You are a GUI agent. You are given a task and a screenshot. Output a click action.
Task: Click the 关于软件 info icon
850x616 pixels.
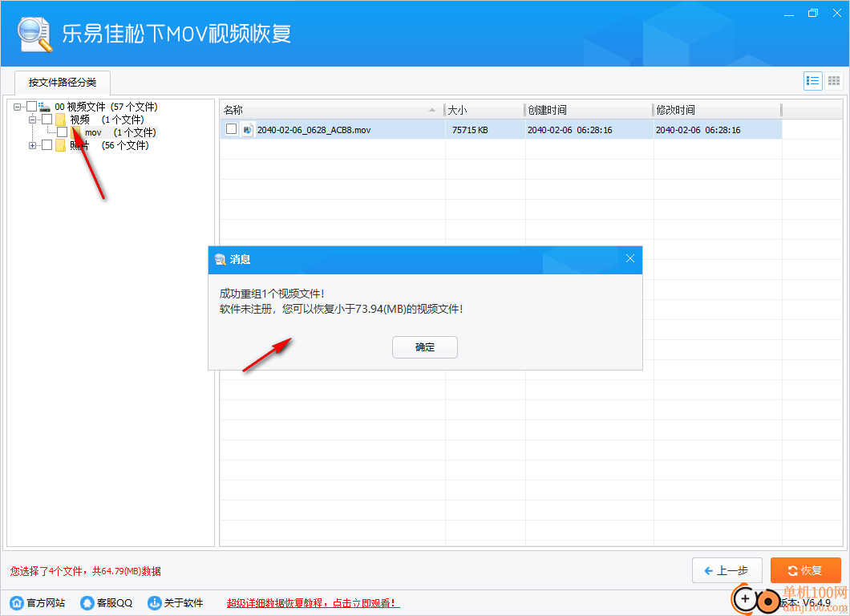[x=155, y=602]
